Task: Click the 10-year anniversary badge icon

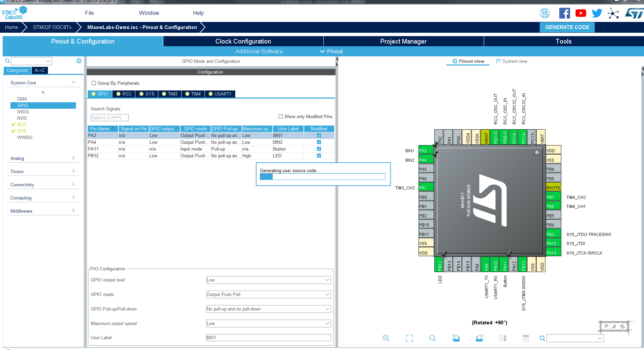Action: [x=545, y=13]
